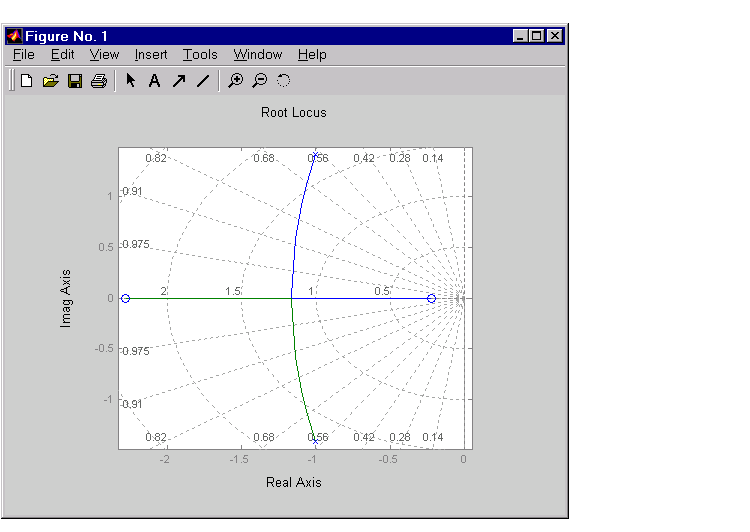Expand the Window menu
Viewport: 750px width, 532px height.
pos(258,55)
